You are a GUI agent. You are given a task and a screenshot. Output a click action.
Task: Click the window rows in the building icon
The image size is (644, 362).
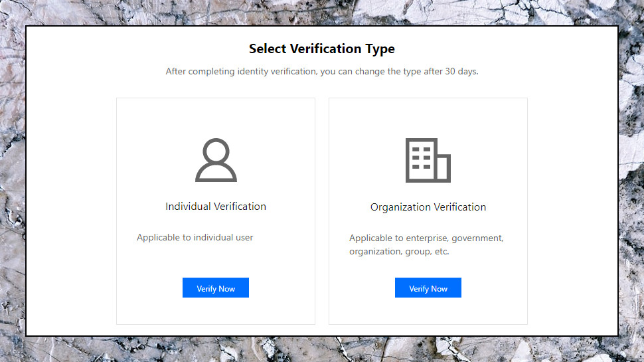421,158
